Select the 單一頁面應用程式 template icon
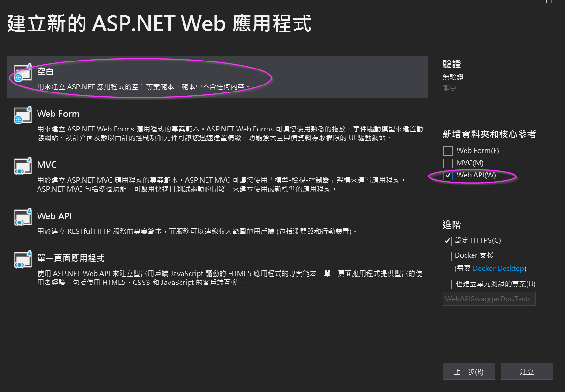565x392 pixels. (x=23, y=260)
